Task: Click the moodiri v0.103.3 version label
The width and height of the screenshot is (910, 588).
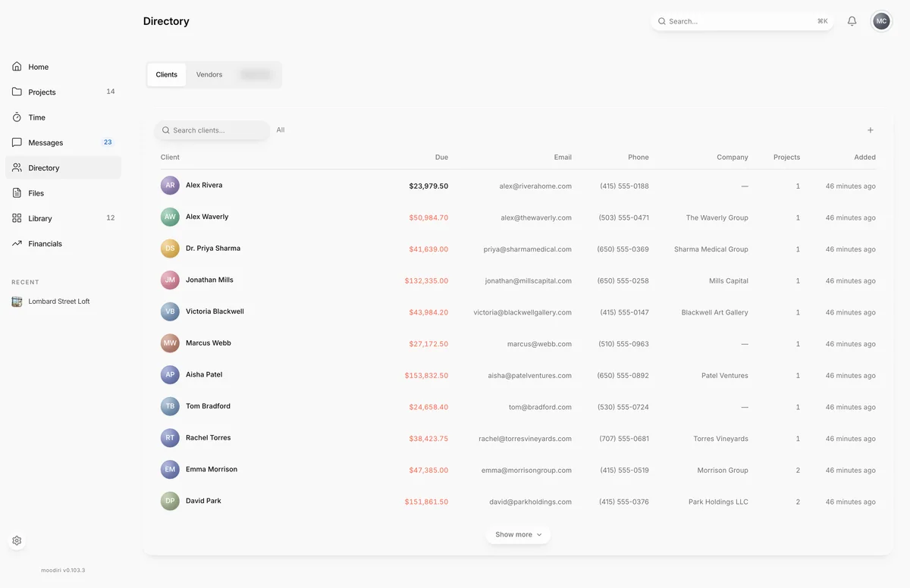Action: pyautogui.click(x=63, y=570)
